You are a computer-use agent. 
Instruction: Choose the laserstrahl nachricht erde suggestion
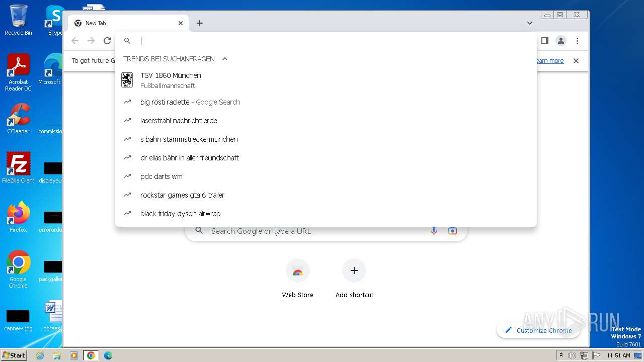[326, 121]
